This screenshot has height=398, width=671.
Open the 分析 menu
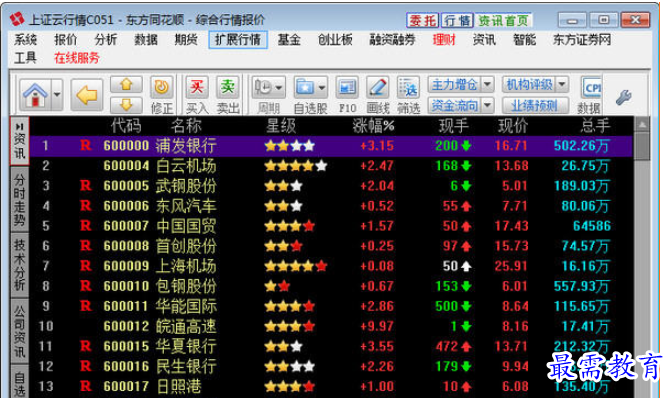point(106,40)
